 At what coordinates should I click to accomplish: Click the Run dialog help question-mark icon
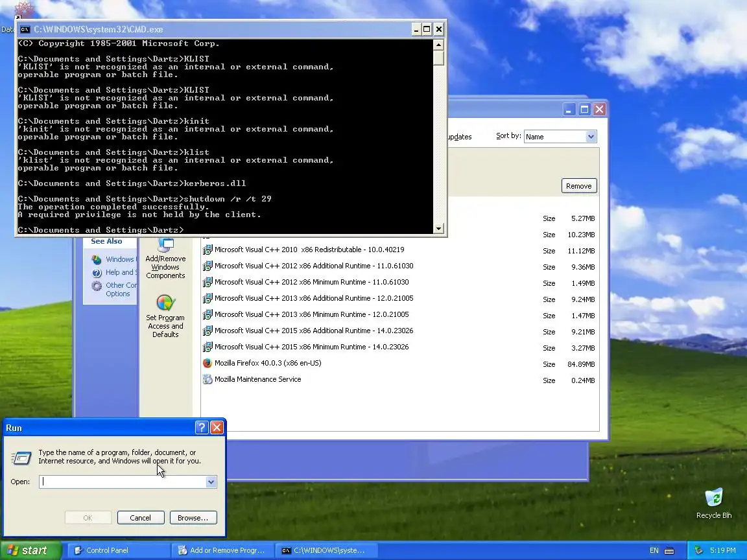pos(202,427)
